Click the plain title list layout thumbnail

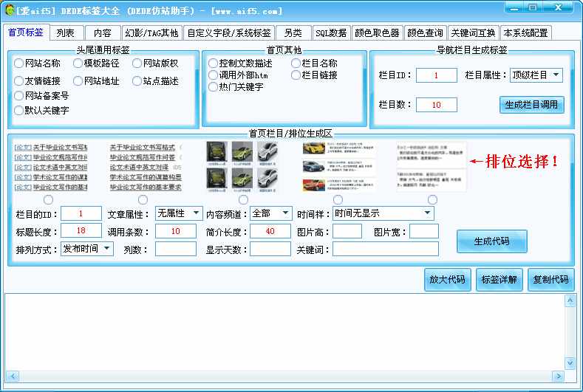click(146, 167)
